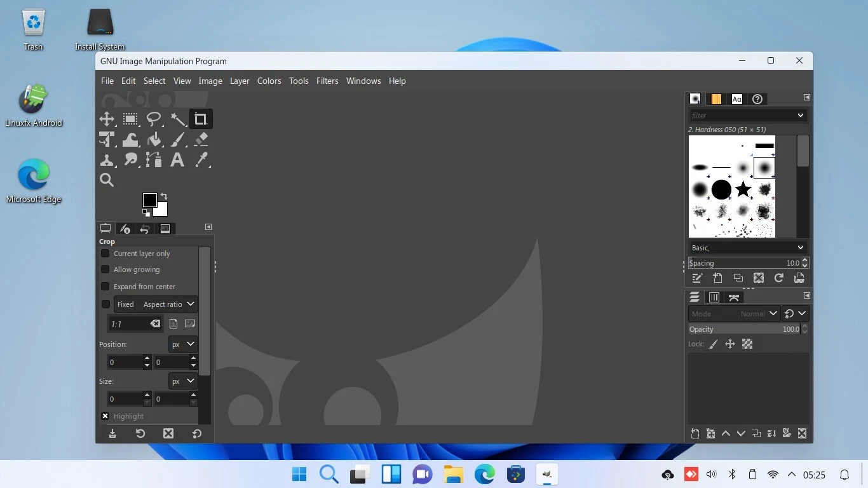The image size is (868, 488).
Task: Select the Bucket Fill tool
Action: click(x=154, y=139)
